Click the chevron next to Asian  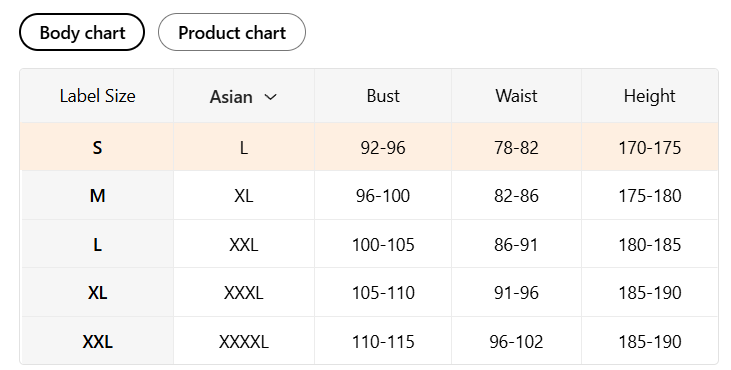(270, 97)
